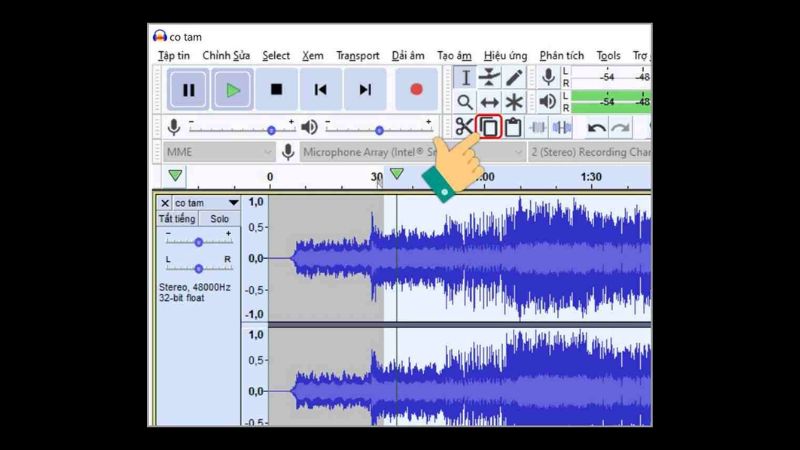
Task: Adjust the playback volume slider
Action: pos(379,130)
